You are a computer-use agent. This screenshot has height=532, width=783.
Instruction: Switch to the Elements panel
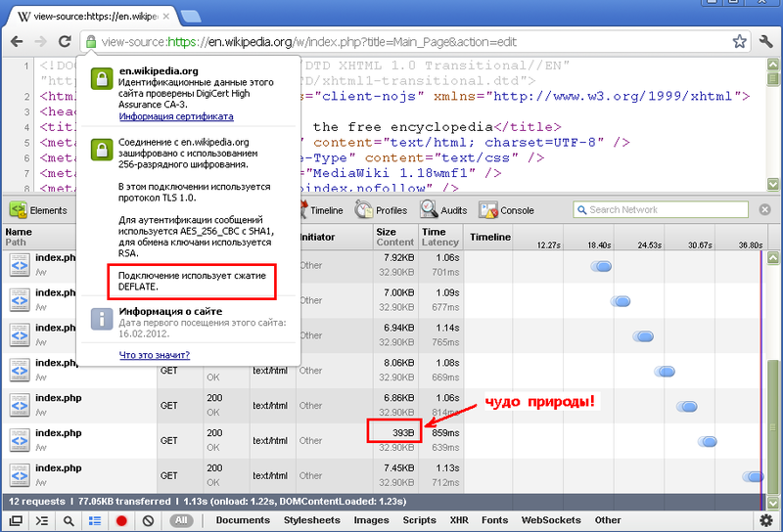click(x=38, y=210)
